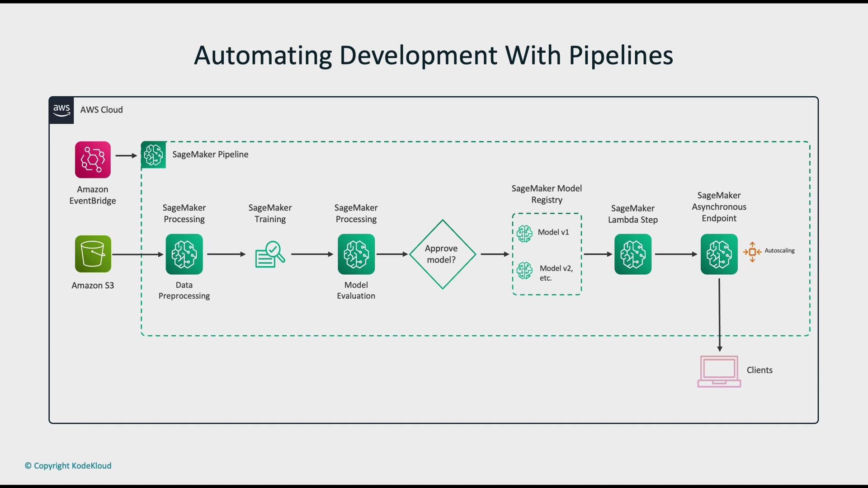Click the Approve model? decision diamond

tap(443, 254)
